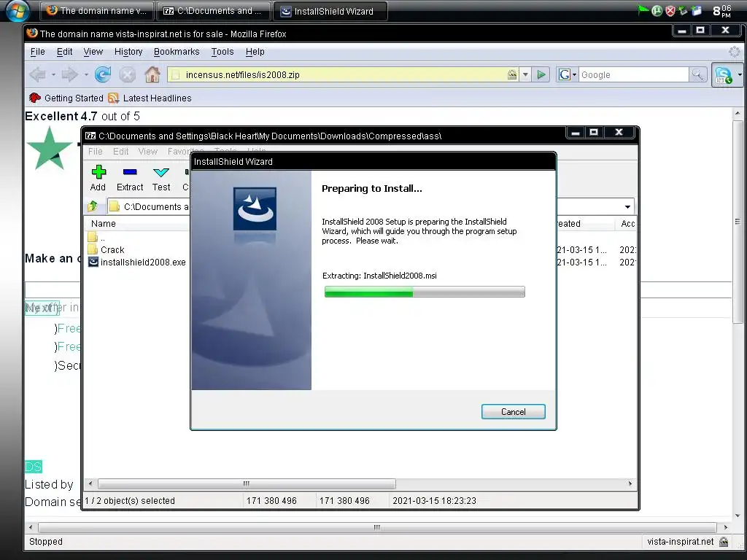Click Firefox vertical scrollbar down arrow
This screenshot has width=747, height=560.
click(738, 516)
